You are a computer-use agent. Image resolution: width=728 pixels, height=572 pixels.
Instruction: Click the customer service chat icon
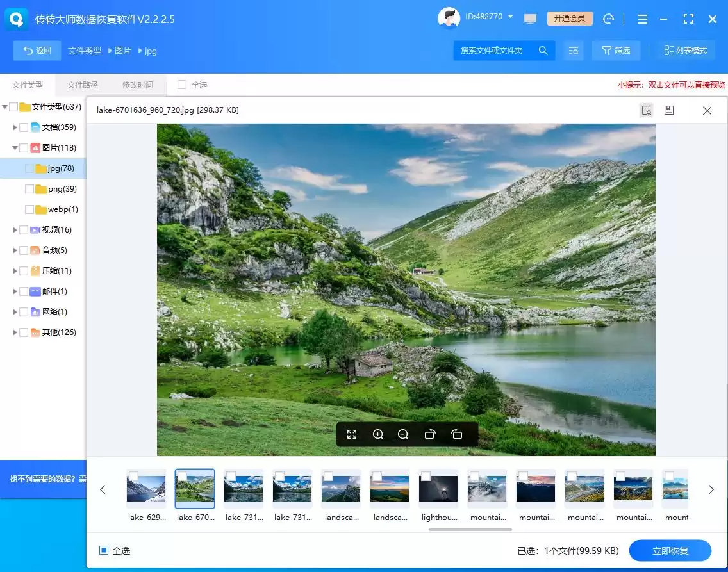609,19
